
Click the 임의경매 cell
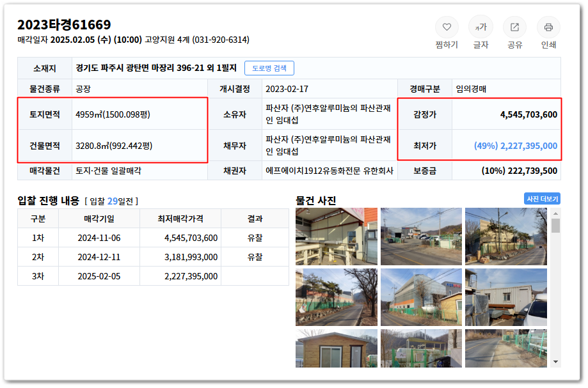point(471,89)
